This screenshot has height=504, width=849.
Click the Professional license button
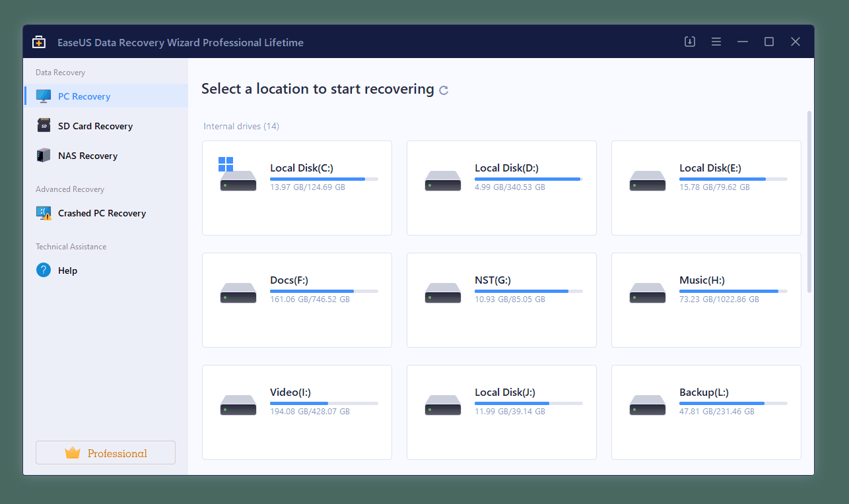[106, 453]
